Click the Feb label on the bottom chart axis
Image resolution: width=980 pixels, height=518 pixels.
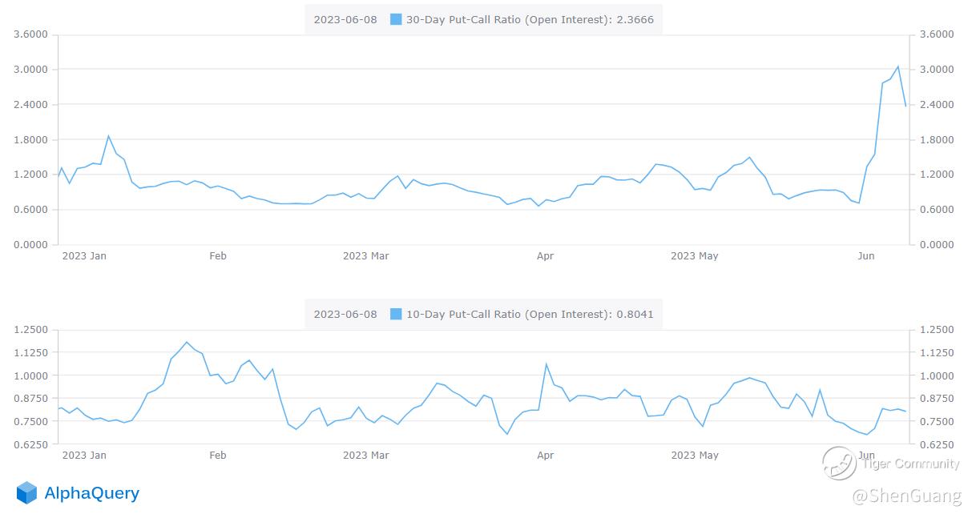coord(218,456)
